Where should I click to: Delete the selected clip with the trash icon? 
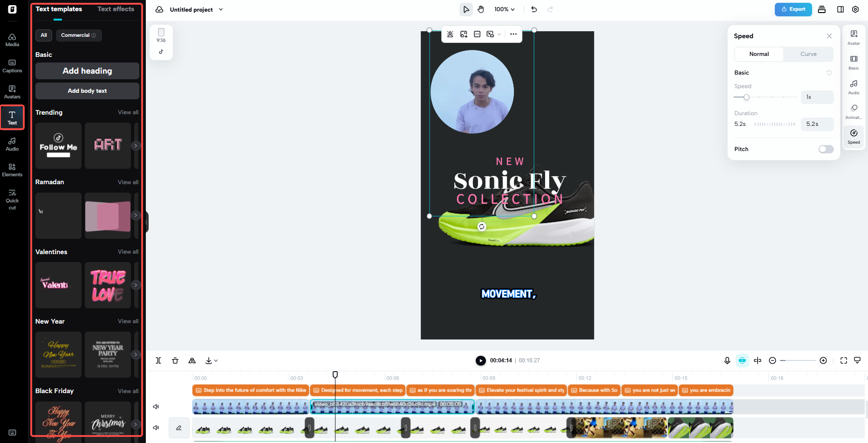tap(175, 360)
